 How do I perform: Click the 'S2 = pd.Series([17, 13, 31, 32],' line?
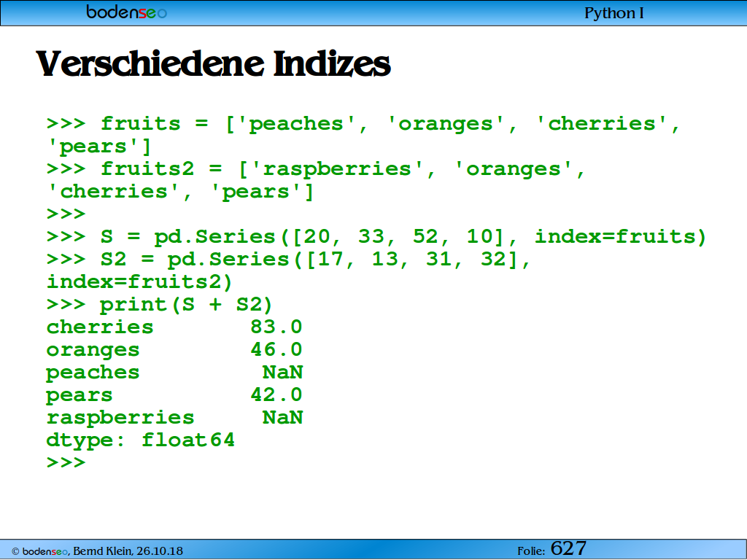click(x=288, y=260)
